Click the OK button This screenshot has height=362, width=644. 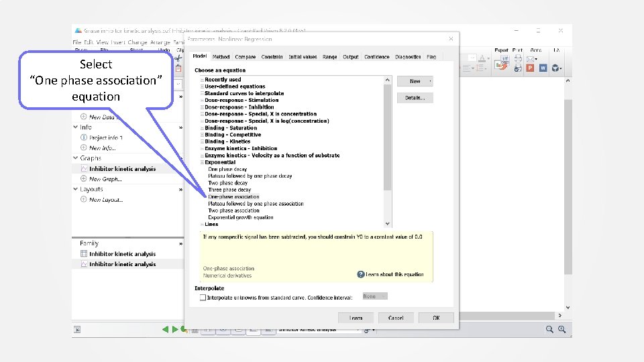click(436, 318)
